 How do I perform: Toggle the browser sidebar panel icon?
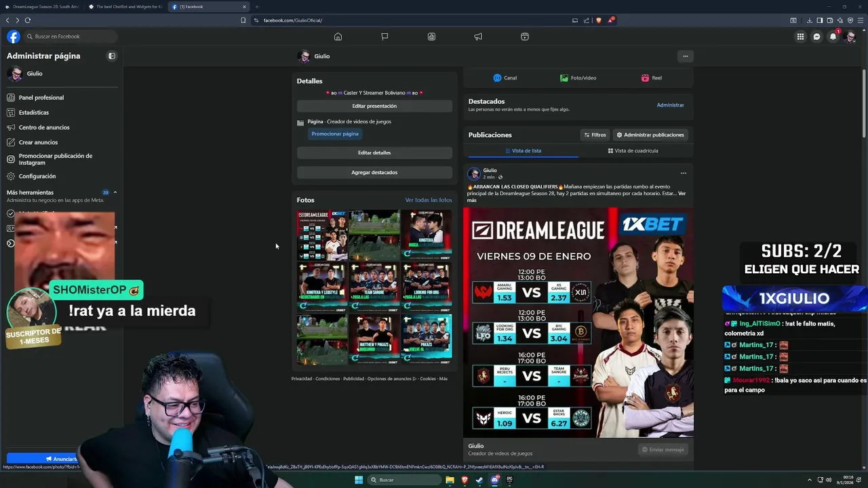click(820, 20)
